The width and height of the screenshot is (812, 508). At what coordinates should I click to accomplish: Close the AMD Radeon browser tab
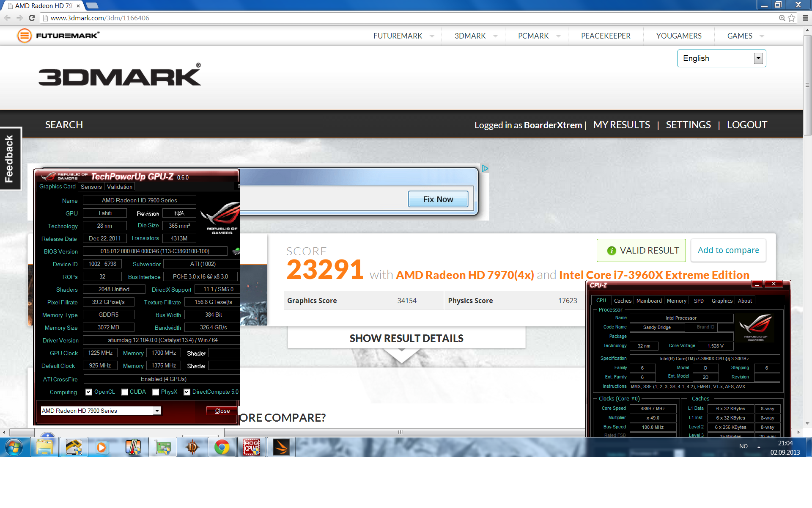click(x=78, y=6)
